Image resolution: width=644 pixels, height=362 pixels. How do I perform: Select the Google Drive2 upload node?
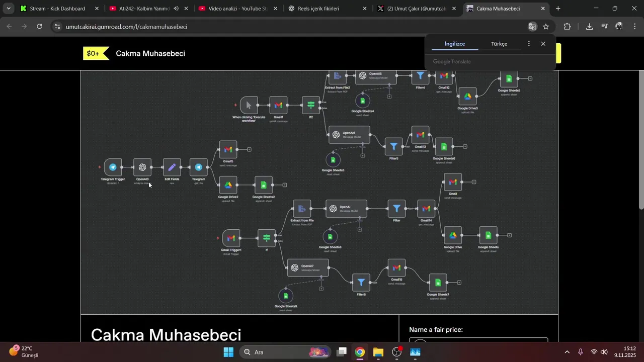228,185
